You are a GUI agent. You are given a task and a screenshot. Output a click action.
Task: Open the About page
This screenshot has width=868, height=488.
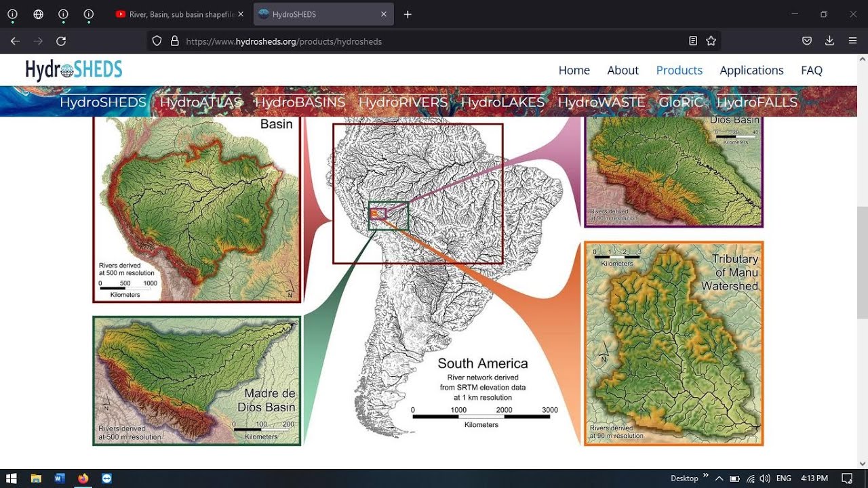(623, 70)
